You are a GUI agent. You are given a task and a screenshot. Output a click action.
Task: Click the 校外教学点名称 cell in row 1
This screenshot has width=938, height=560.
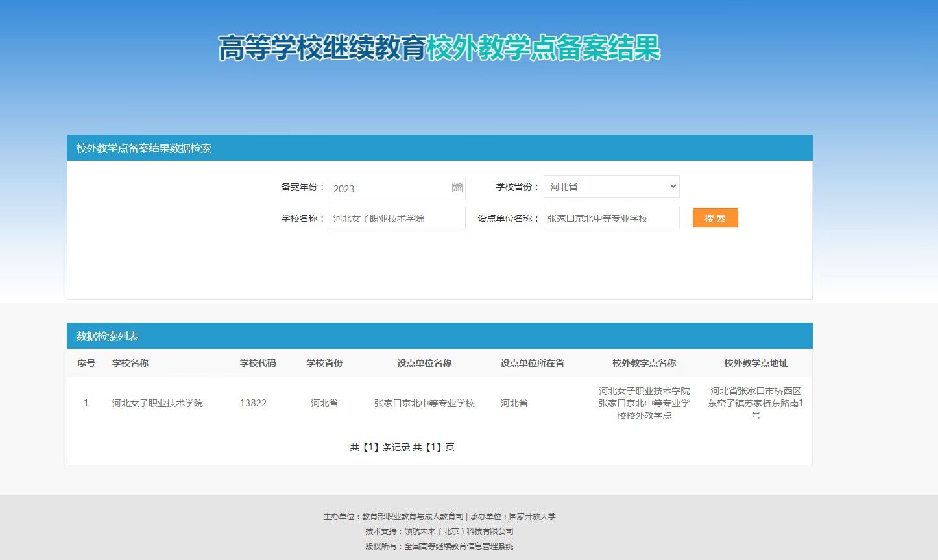(644, 403)
